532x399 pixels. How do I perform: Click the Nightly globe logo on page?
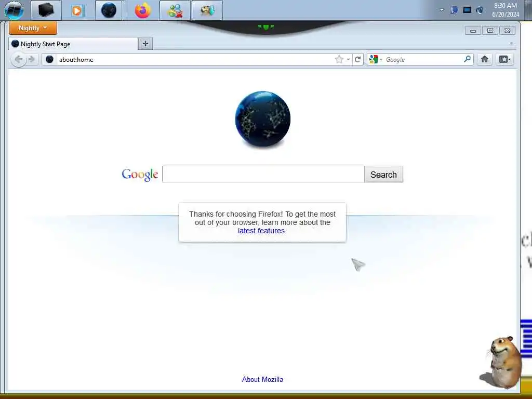click(262, 119)
